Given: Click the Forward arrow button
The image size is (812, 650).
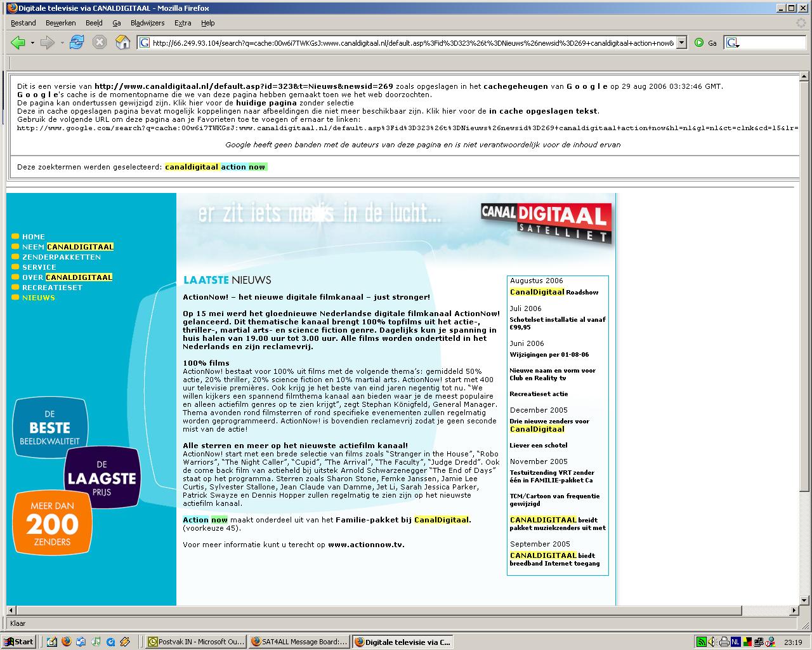Looking at the screenshot, I should point(47,43).
